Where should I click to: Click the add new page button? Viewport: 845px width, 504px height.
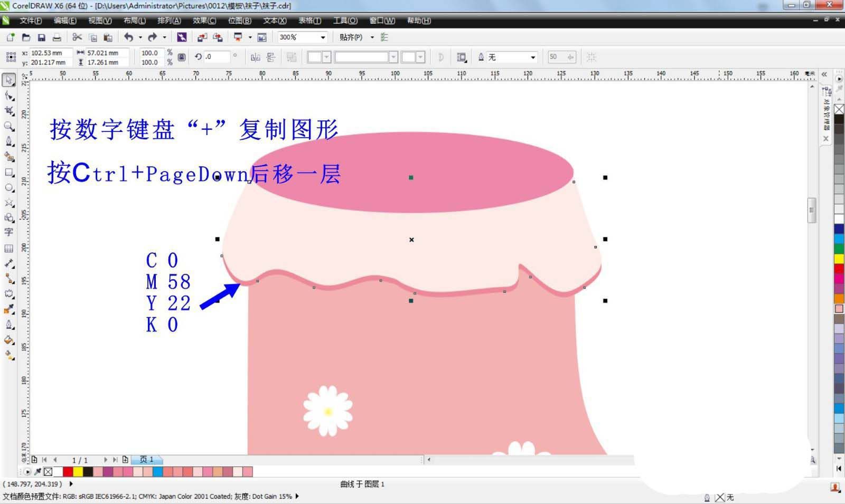coord(125,460)
